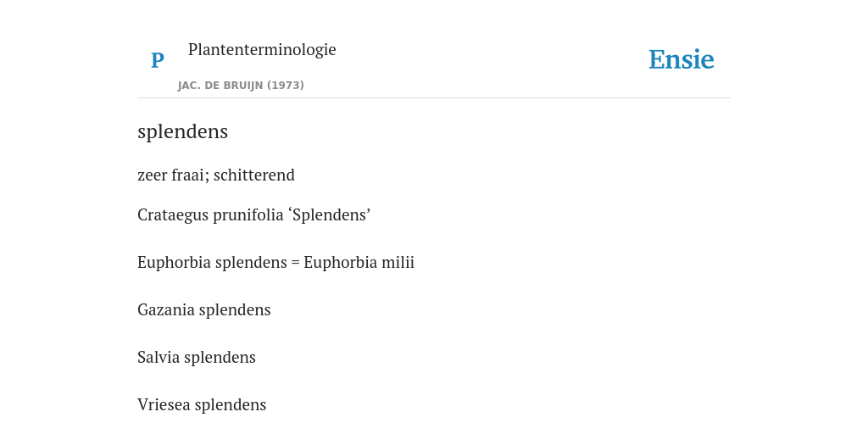Click the phrase 'zeer fraai'
Screen dimensions: 868x434
(173, 175)
